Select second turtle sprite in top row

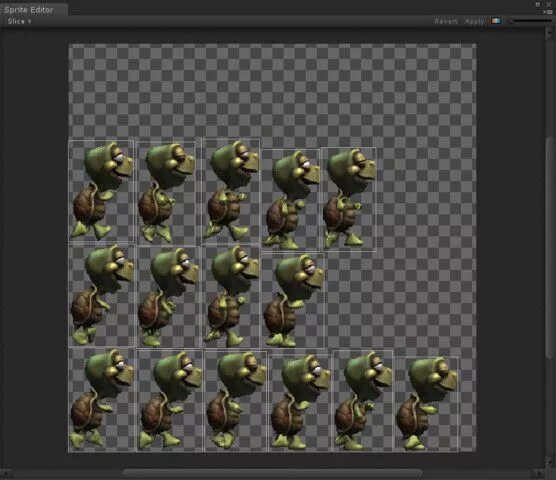click(x=166, y=193)
